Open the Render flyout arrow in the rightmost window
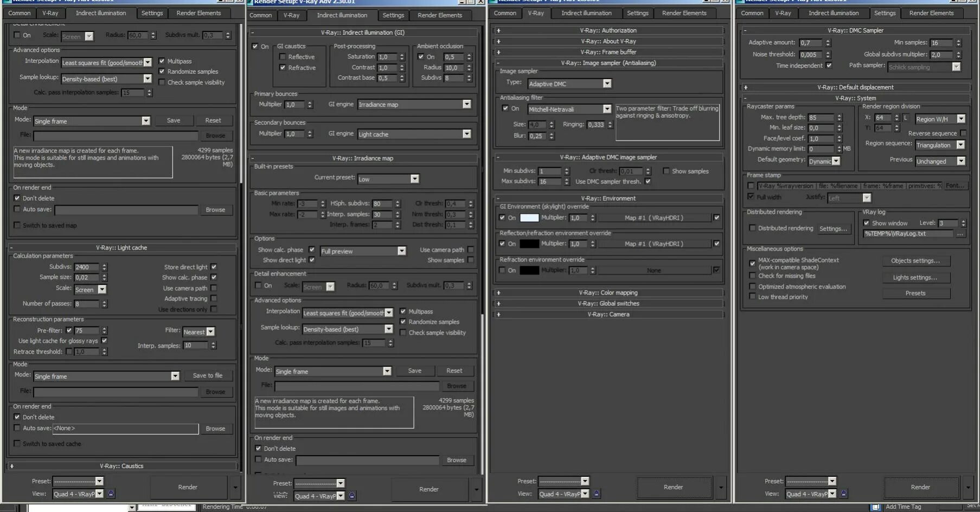 [x=968, y=487]
